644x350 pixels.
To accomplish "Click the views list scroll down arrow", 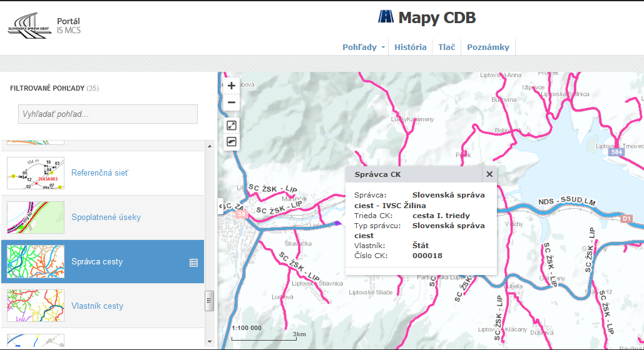I will click(x=210, y=341).
